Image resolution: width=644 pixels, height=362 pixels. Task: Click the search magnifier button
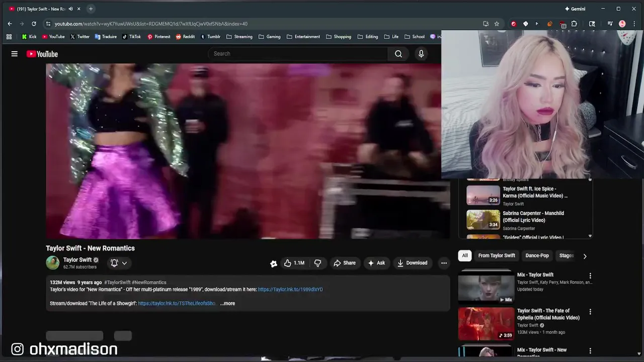point(398,54)
